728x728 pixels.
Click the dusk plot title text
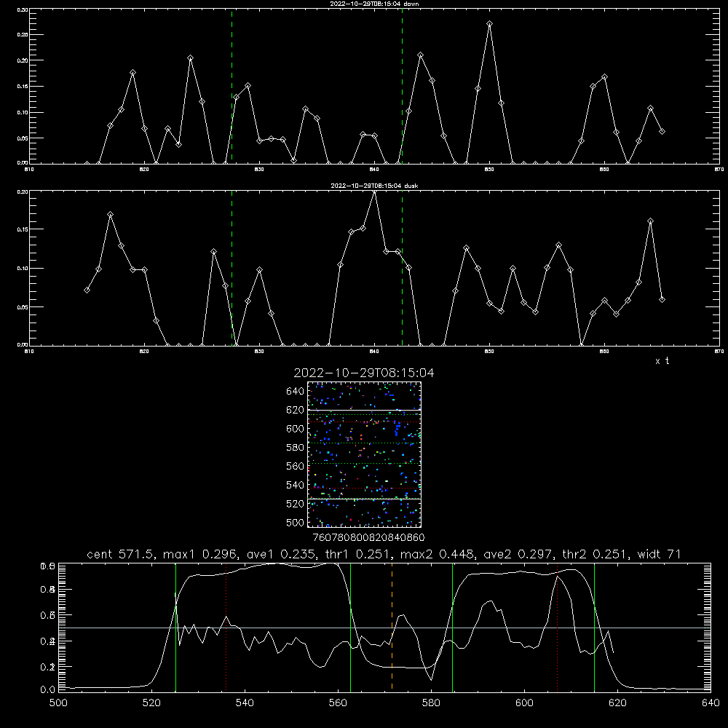point(374,186)
